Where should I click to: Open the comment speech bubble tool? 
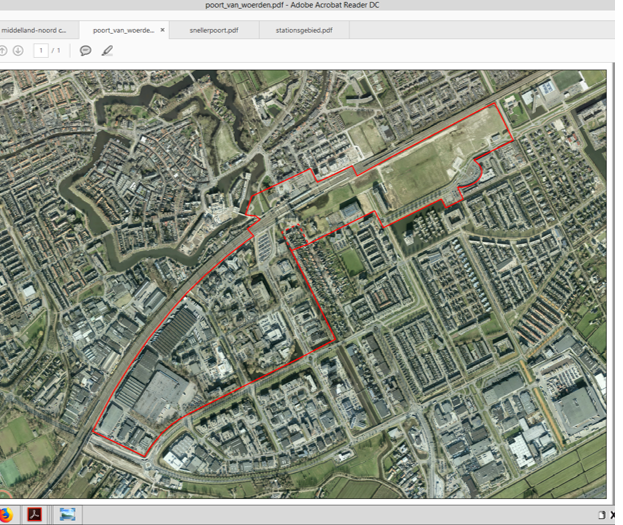click(85, 50)
